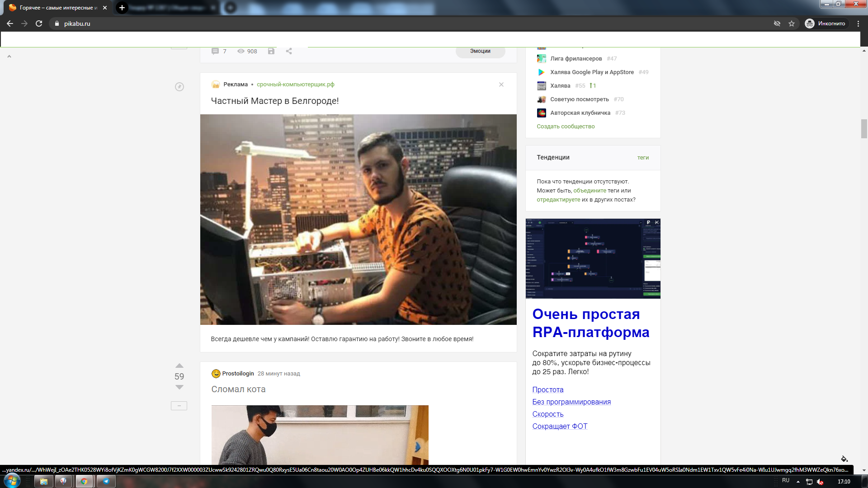The height and width of the screenshot is (488, 868).
Task: Open the Халява community ranked #55
Action: click(x=560, y=86)
